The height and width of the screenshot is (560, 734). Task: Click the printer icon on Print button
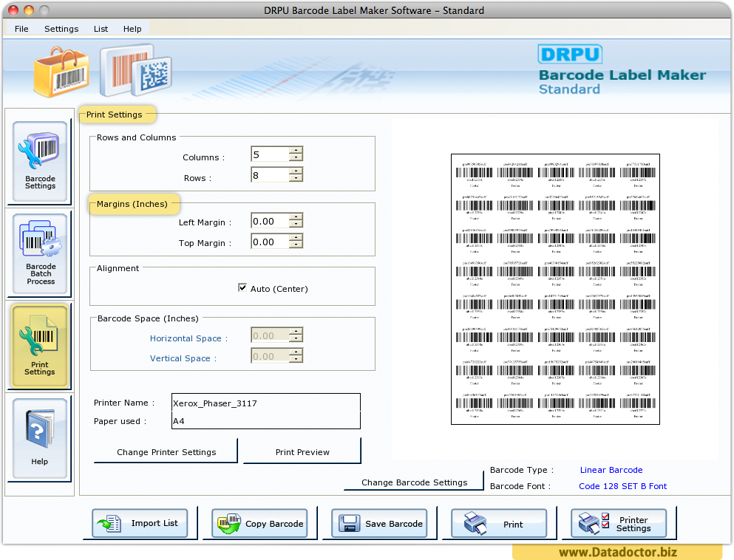coord(475,524)
